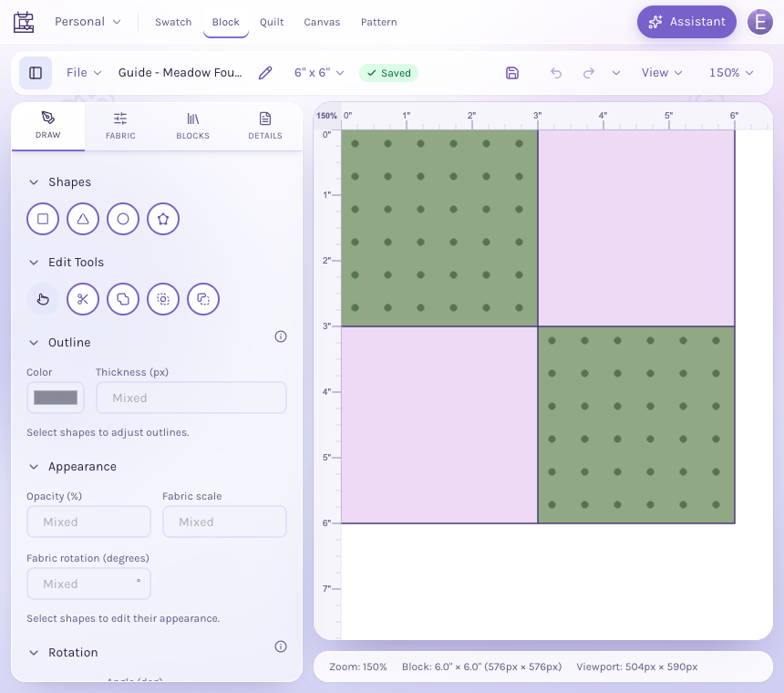Open the Personal workspace dropdown

click(88, 22)
